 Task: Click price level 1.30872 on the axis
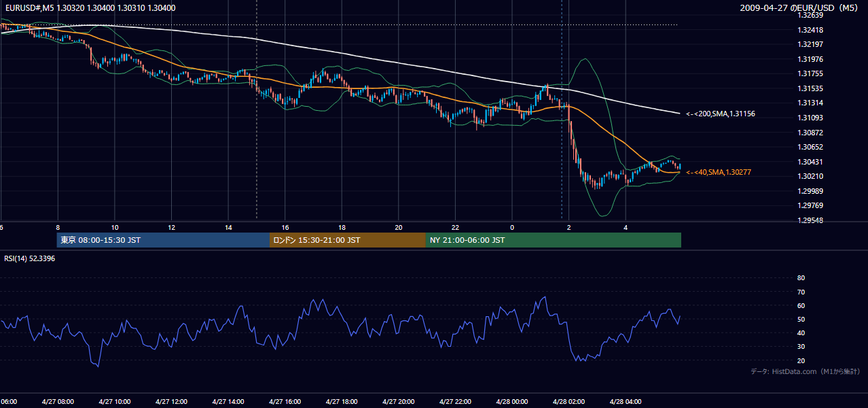pos(810,132)
